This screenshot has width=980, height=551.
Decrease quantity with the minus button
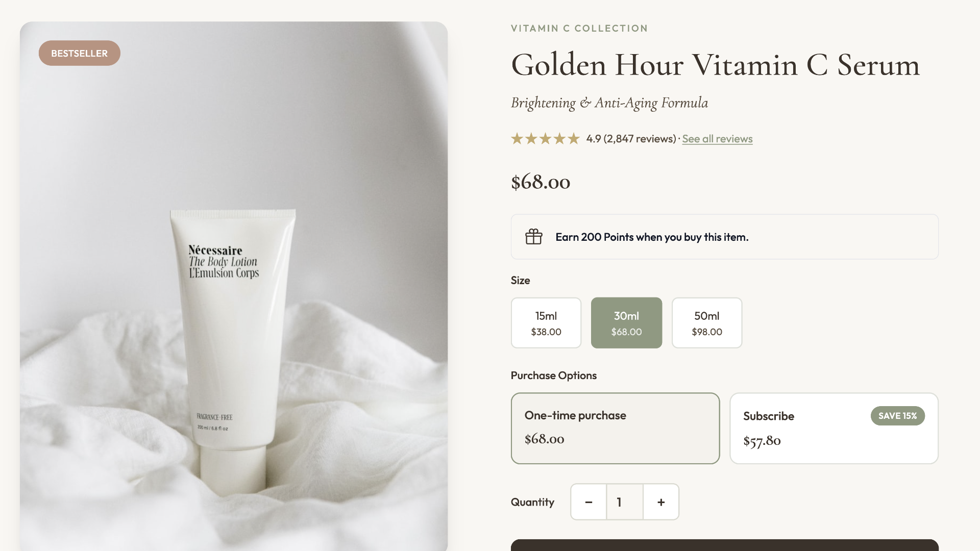point(589,502)
